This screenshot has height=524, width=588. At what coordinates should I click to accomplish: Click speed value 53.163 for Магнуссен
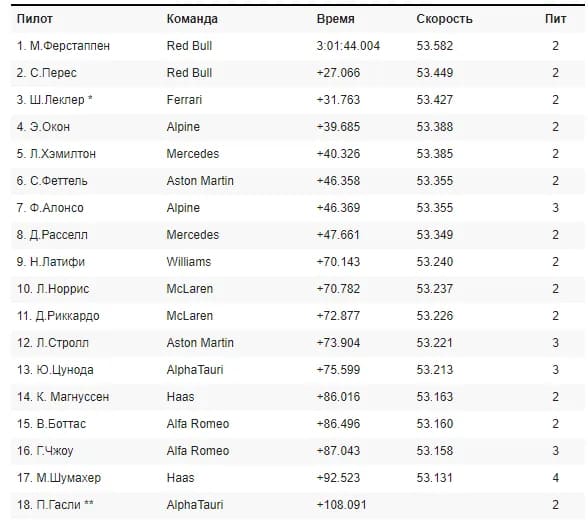[434, 397]
